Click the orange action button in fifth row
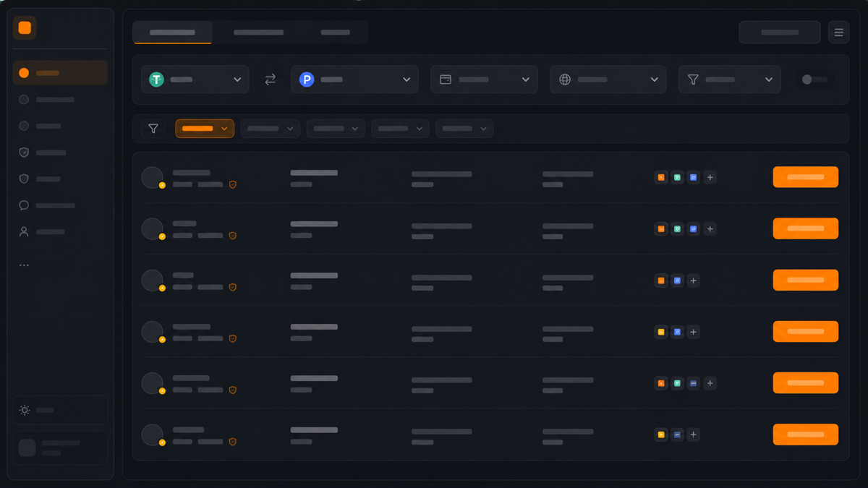Screen dimensions: 868x488 806,383
